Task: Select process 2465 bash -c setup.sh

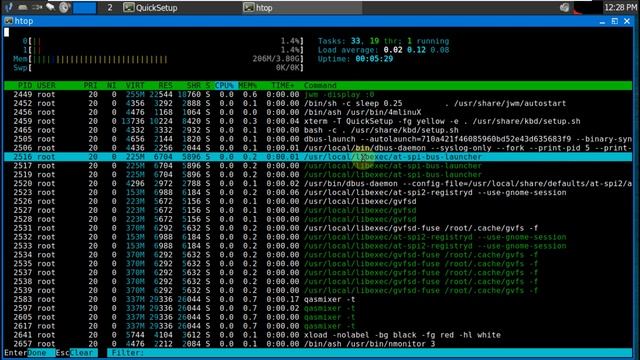Action: [x=318, y=130]
